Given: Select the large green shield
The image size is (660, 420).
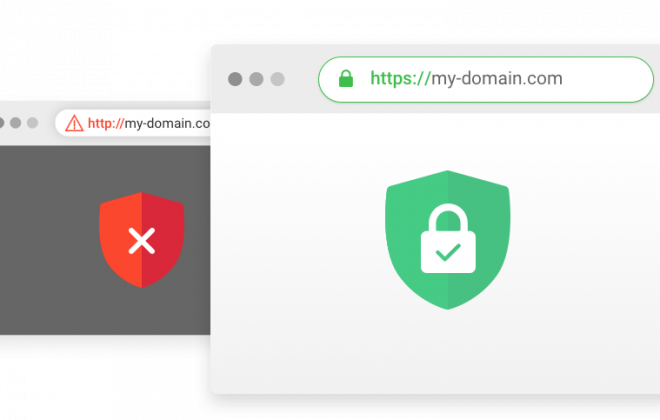Looking at the screenshot, I should pos(447,240).
